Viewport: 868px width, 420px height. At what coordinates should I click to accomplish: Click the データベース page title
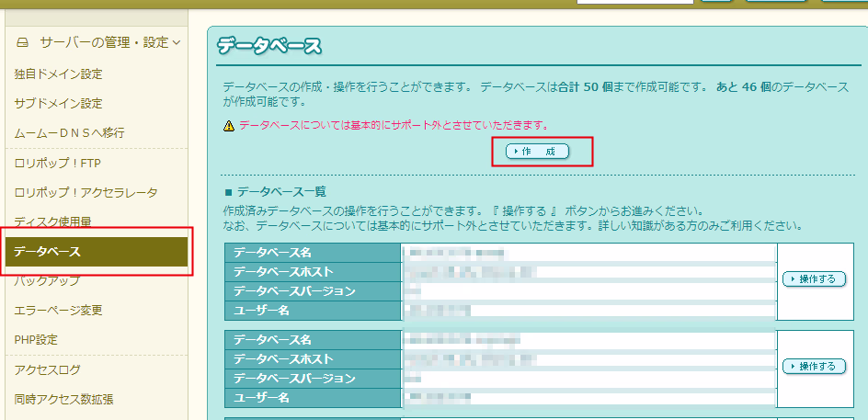(269, 46)
